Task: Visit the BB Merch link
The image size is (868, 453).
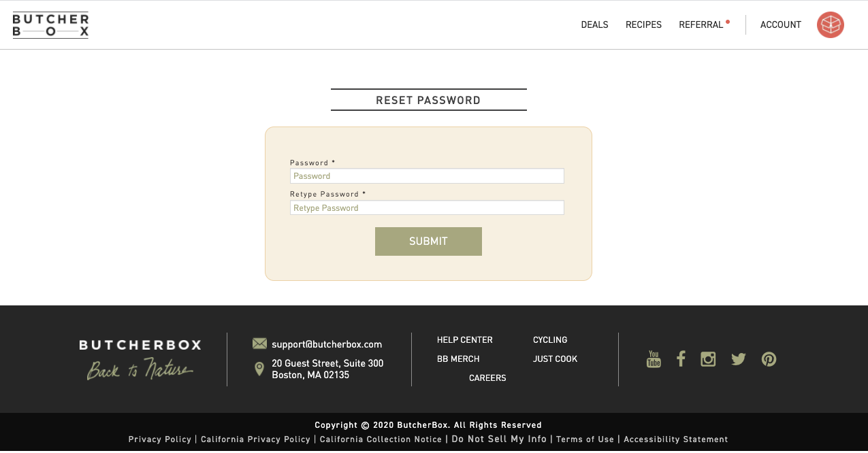Action: (x=458, y=359)
